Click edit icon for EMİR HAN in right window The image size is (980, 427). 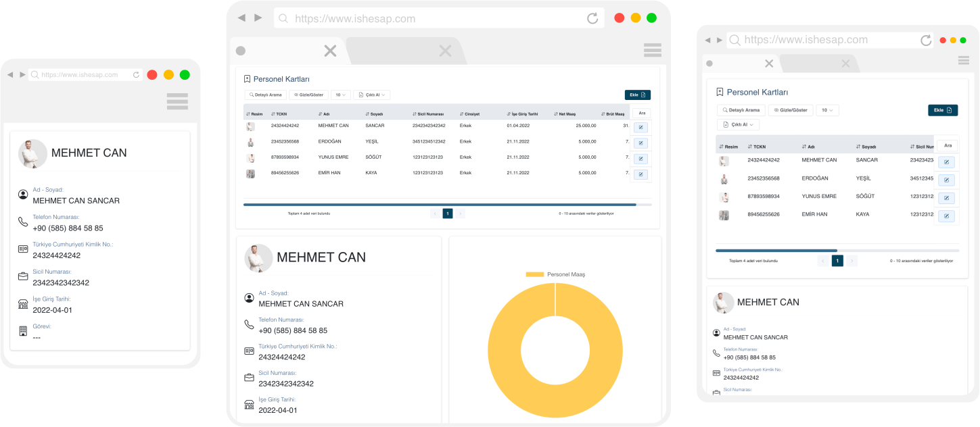(x=947, y=216)
